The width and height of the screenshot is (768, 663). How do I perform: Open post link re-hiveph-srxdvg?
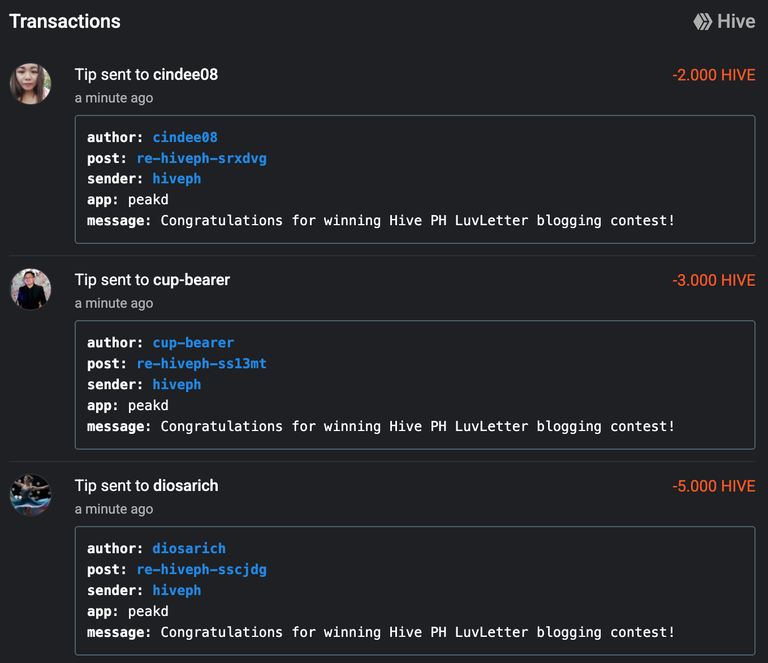pos(201,159)
